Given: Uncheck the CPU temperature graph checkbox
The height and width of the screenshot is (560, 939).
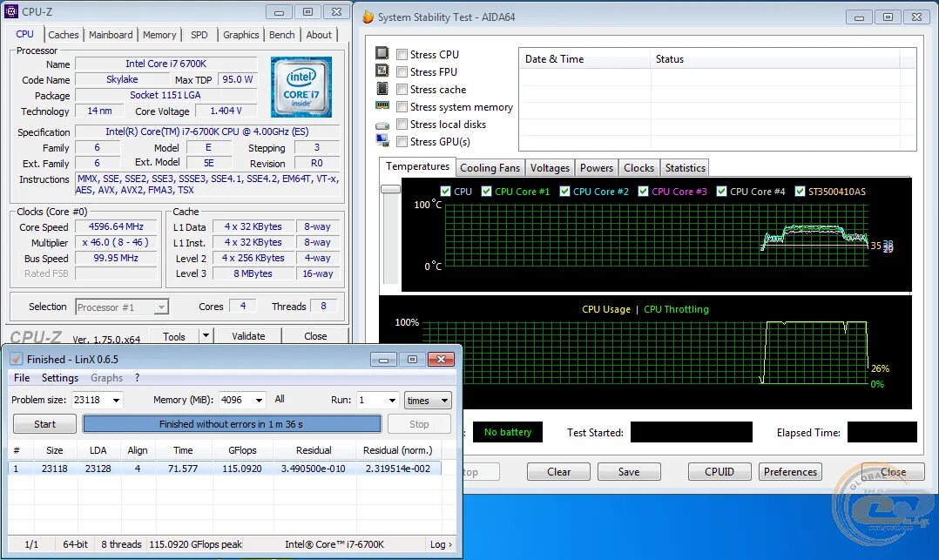Looking at the screenshot, I should click(x=445, y=191).
